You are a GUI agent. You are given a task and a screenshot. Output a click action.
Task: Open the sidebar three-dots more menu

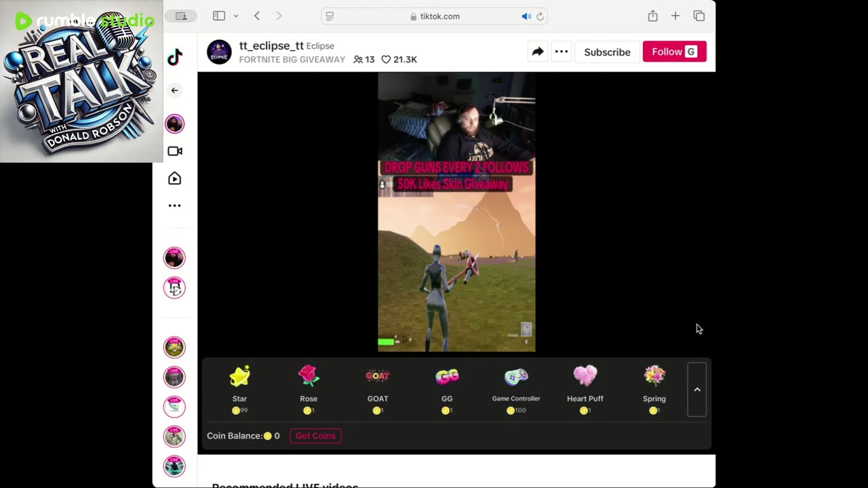click(174, 205)
